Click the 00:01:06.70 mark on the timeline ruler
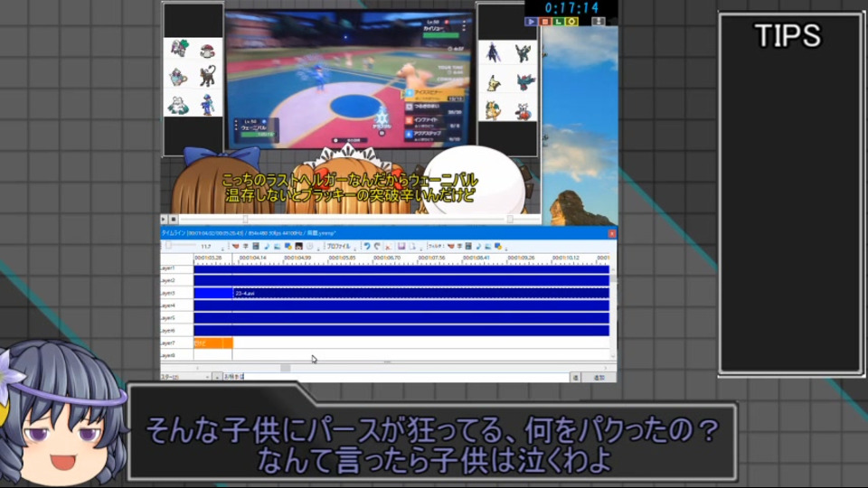Viewport: 868px width, 488px height. click(386, 258)
